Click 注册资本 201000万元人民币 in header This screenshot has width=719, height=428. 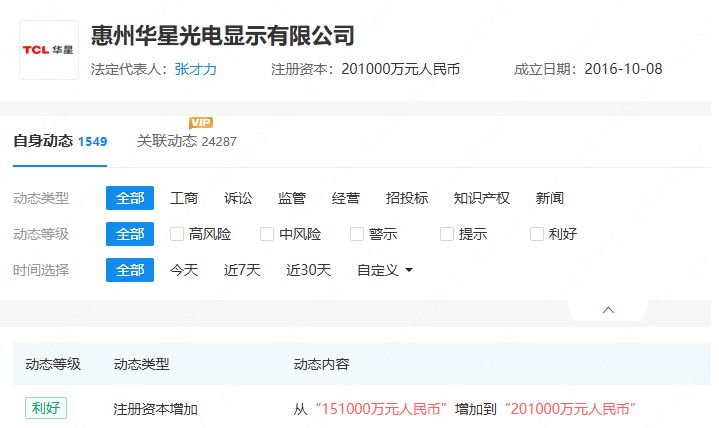tap(400, 69)
